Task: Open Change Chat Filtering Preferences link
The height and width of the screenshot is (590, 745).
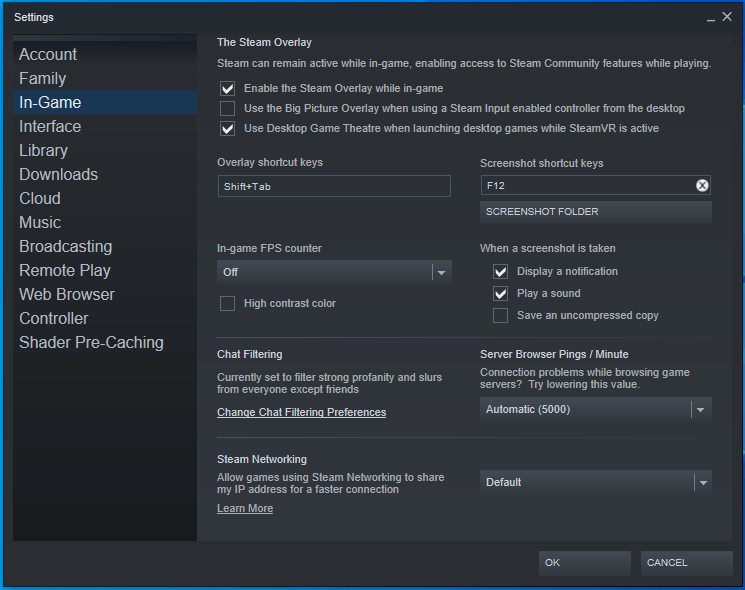Action: point(301,412)
